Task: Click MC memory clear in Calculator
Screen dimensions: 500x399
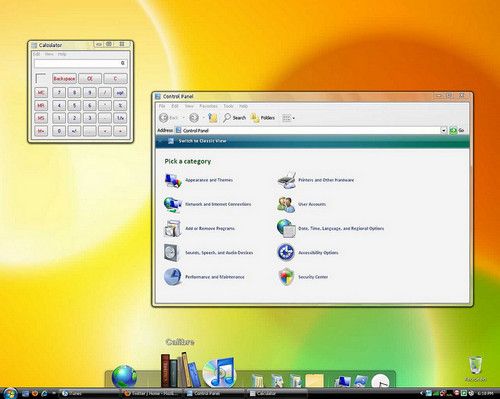Action: (x=41, y=92)
